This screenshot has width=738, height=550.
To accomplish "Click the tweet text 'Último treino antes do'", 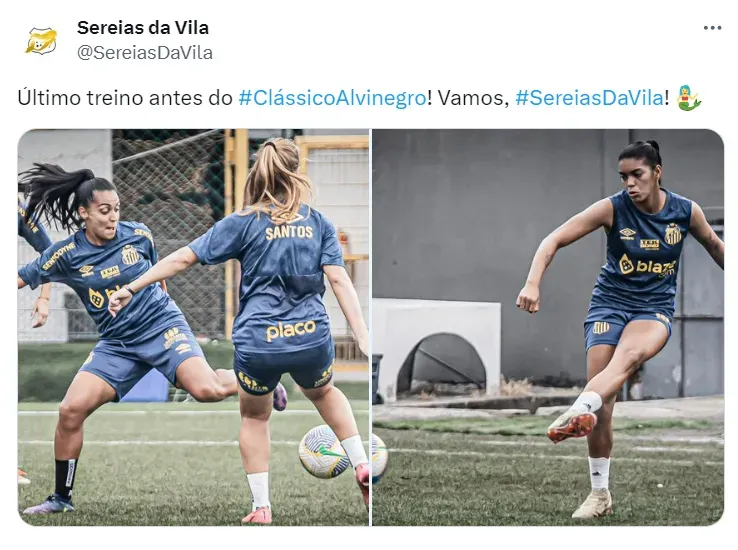I will [125, 98].
